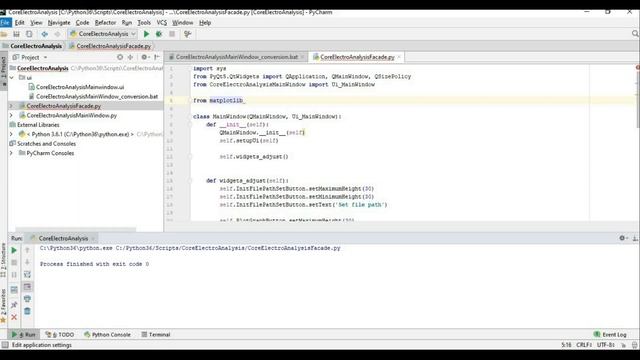This screenshot has height=360, width=640.
Task: Click the 5:16 cursor position in status bar
Action: (566, 345)
